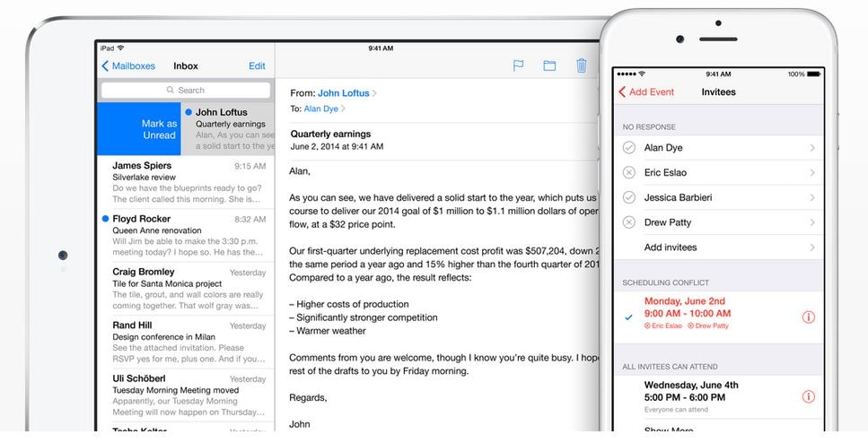Open the Floyd Rocker Queen Anne renovation email
The width and height of the screenshot is (868, 443).
coord(186,235)
